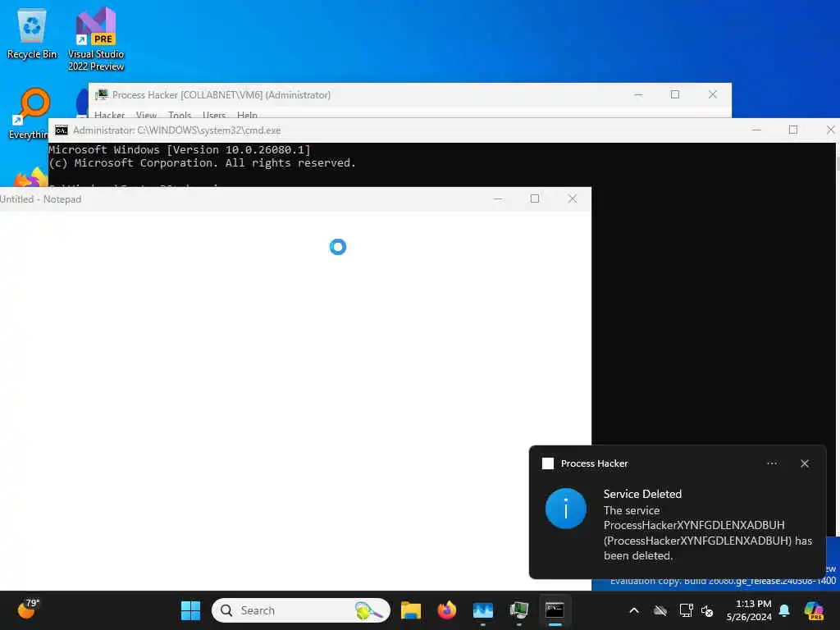
Task: Click the Service Deleted notification message
Action: click(707, 525)
